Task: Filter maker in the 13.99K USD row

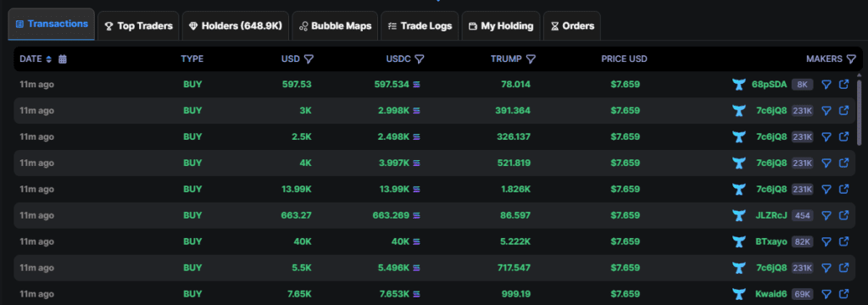Action: [x=826, y=189]
